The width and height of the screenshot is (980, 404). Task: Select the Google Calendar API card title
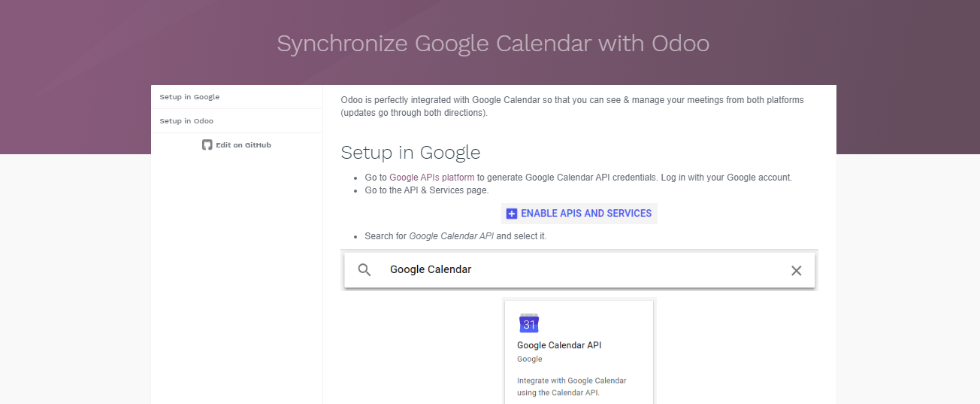(559, 345)
